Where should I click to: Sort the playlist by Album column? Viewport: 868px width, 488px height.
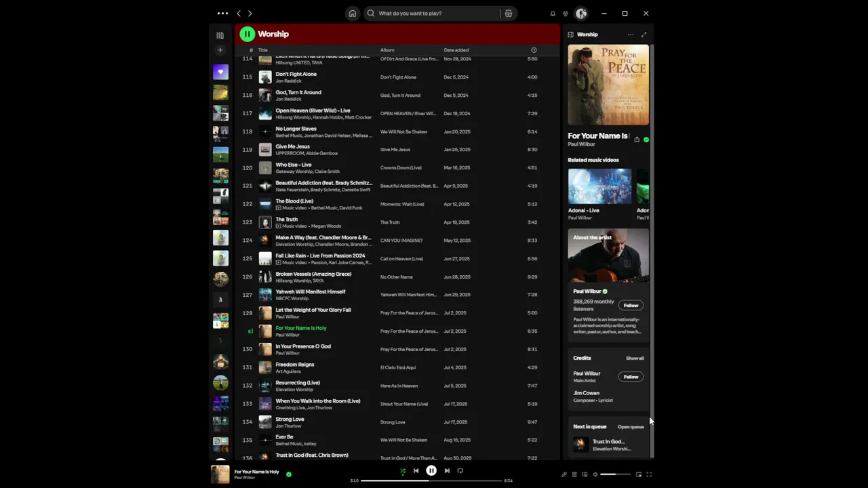point(387,50)
